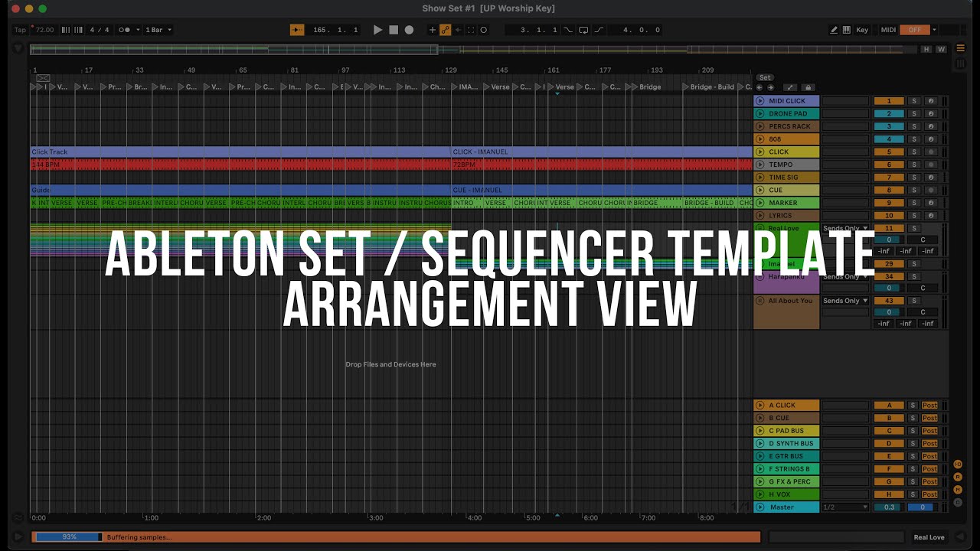Open All About You Sends Only dropdown

(x=845, y=301)
